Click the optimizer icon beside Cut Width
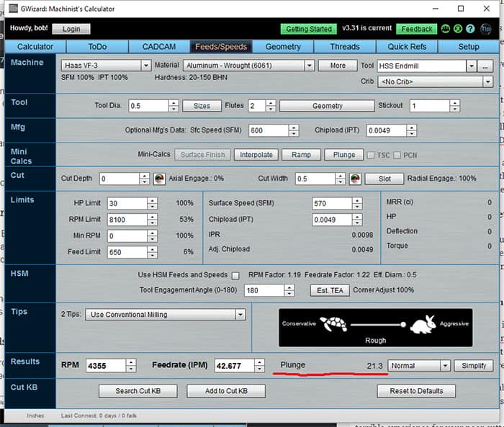Image resolution: width=504 pixels, height=427 pixels. pyautogui.click(x=355, y=179)
